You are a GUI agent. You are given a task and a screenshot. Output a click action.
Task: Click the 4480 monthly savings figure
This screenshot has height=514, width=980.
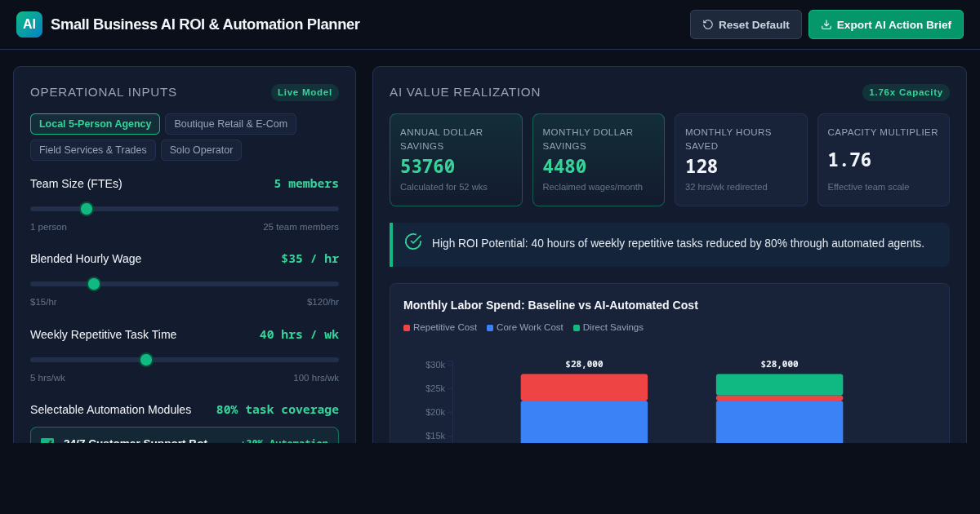click(564, 166)
